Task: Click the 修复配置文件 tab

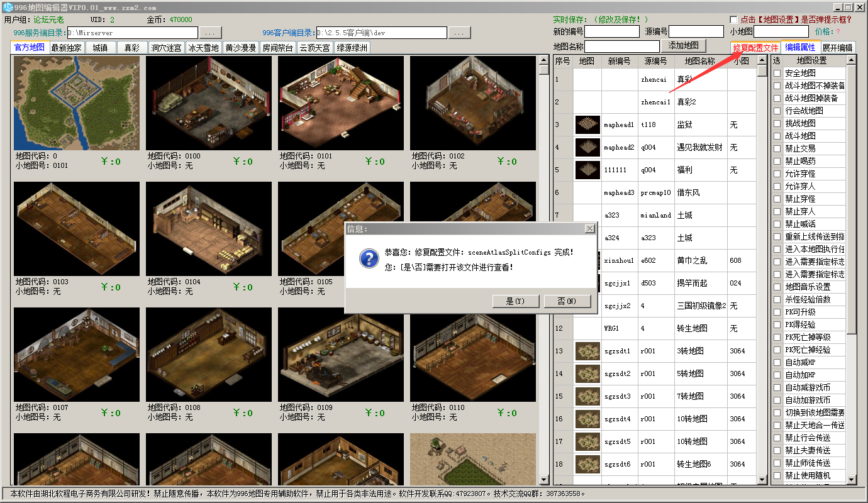Action: click(755, 48)
